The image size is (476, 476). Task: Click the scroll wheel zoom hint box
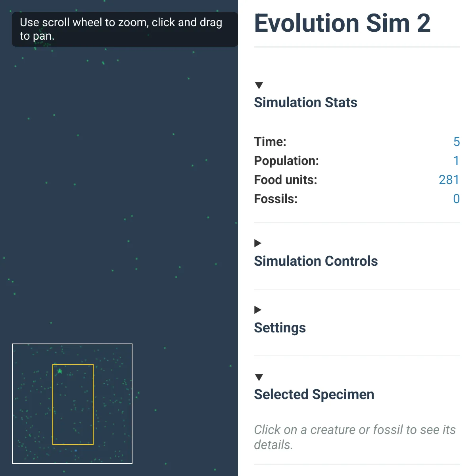125,29
